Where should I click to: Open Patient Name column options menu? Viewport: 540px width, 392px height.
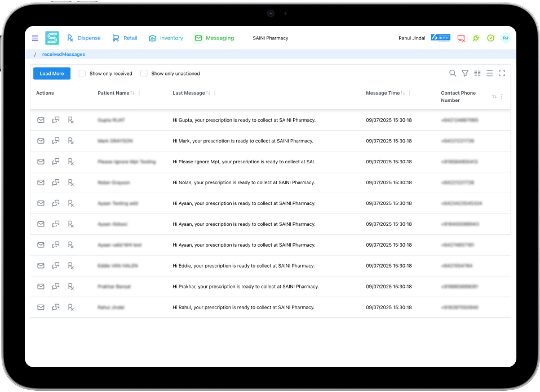pyautogui.click(x=139, y=93)
